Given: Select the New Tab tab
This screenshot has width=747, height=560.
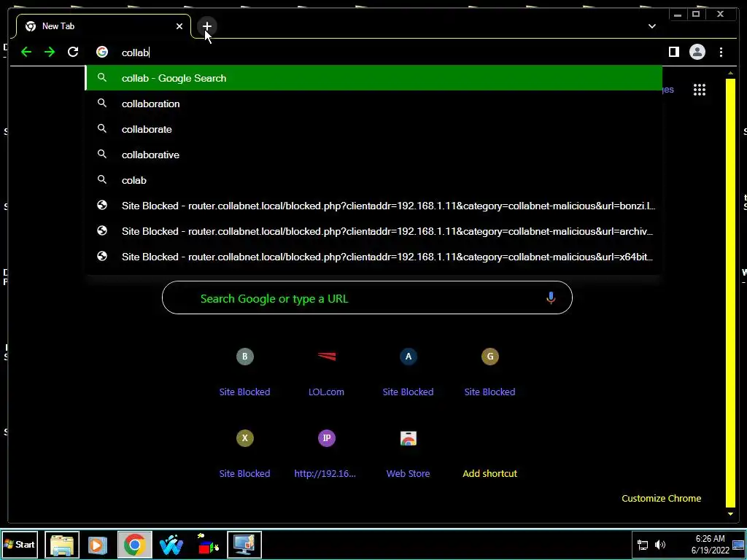Looking at the screenshot, I should point(104,26).
